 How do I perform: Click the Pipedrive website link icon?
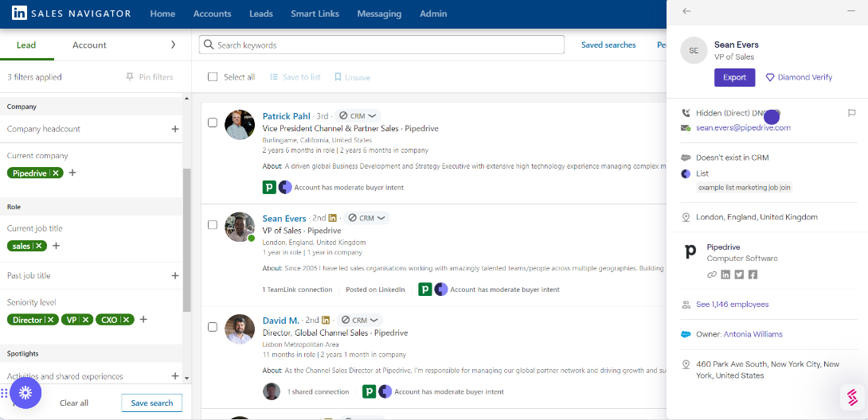coord(712,274)
